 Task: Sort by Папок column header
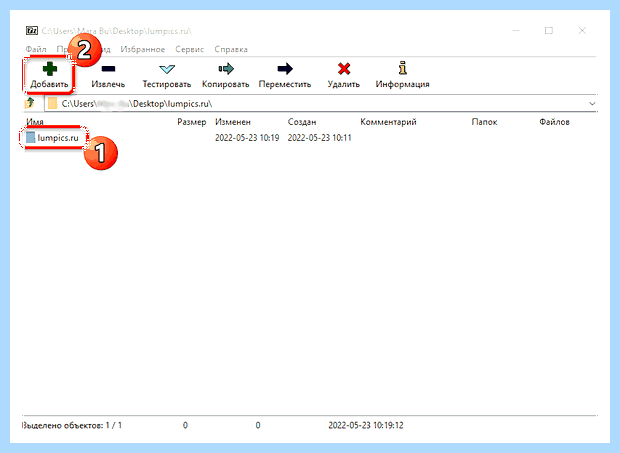click(484, 122)
